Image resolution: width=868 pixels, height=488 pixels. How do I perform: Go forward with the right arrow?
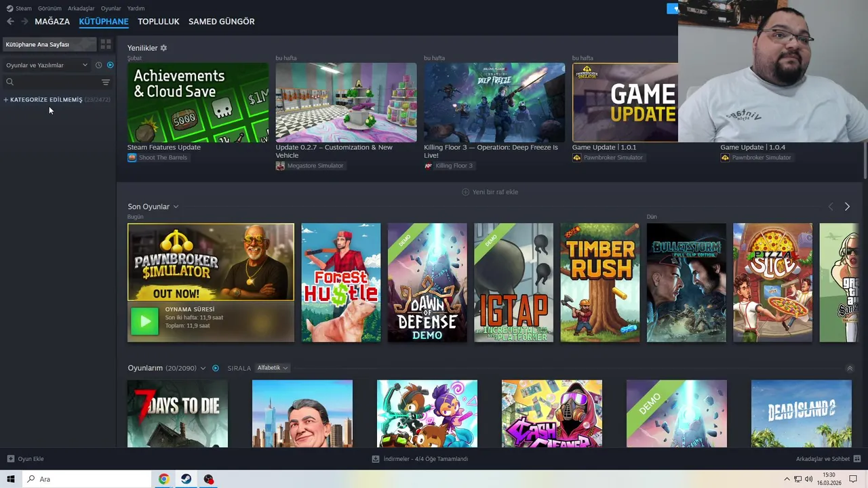25,22
